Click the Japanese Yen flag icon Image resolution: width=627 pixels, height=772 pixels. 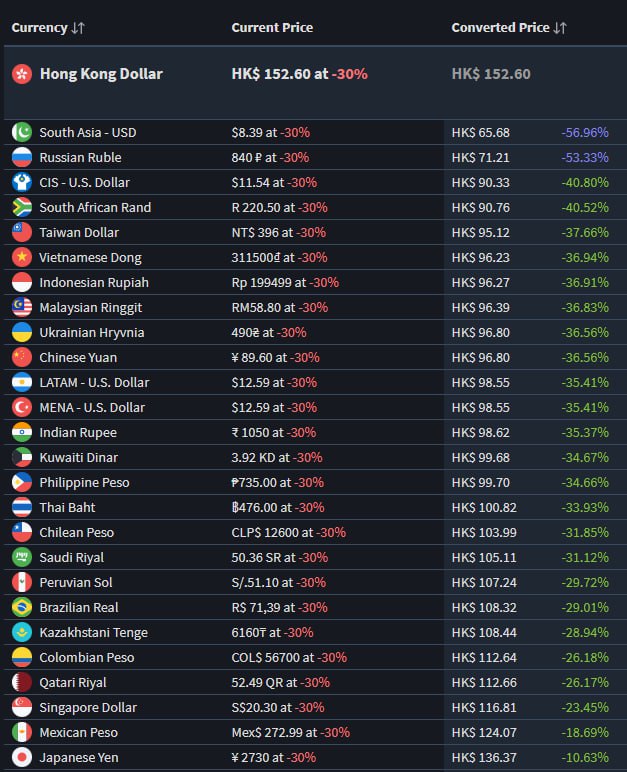pyautogui.click(x=22, y=757)
